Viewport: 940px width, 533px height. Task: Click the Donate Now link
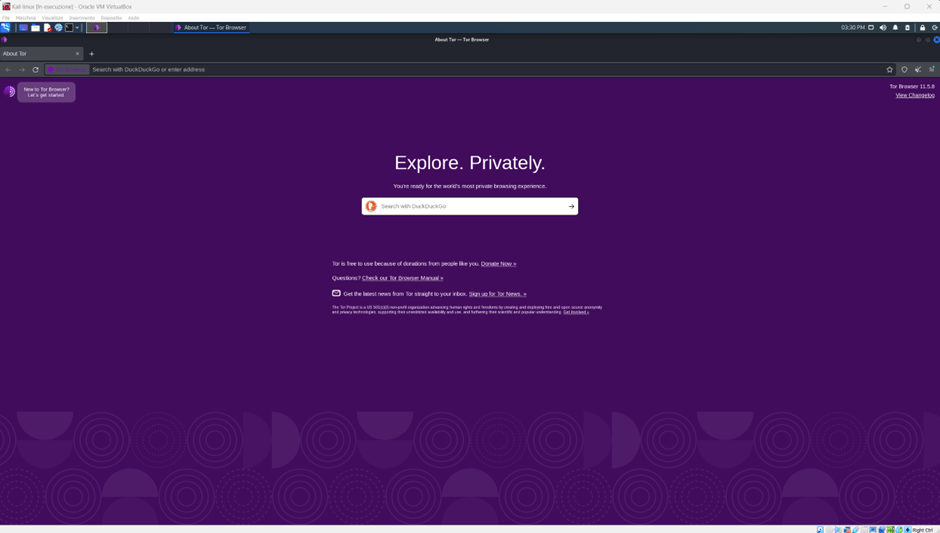tap(498, 264)
